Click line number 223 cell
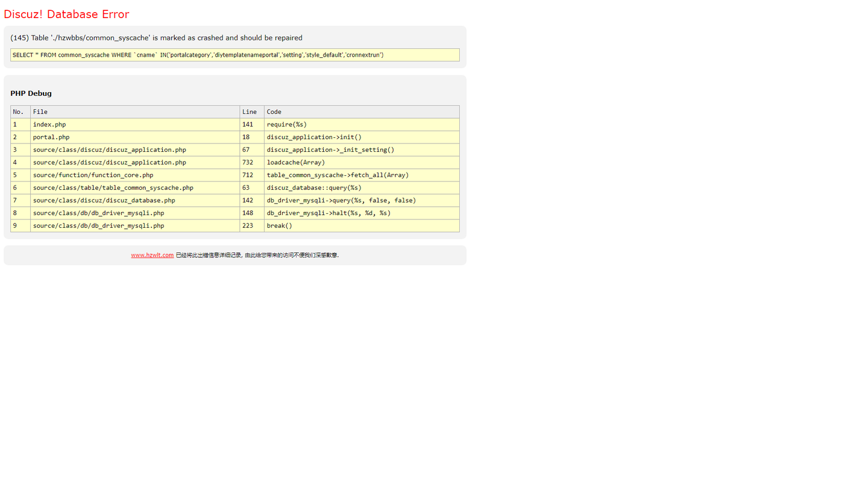 (252, 226)
